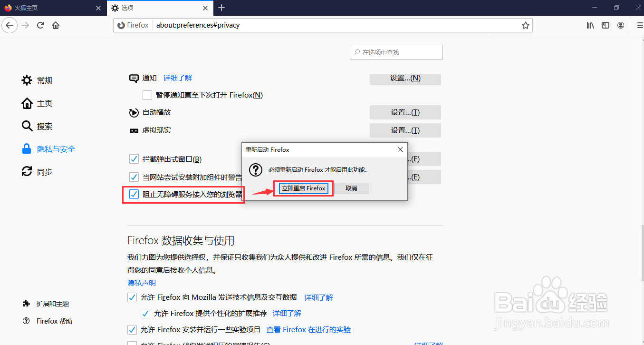The width and height of the screenshot is (644, 345).
Task: Click the 通知 speech bubble icon
Action: 134,78
